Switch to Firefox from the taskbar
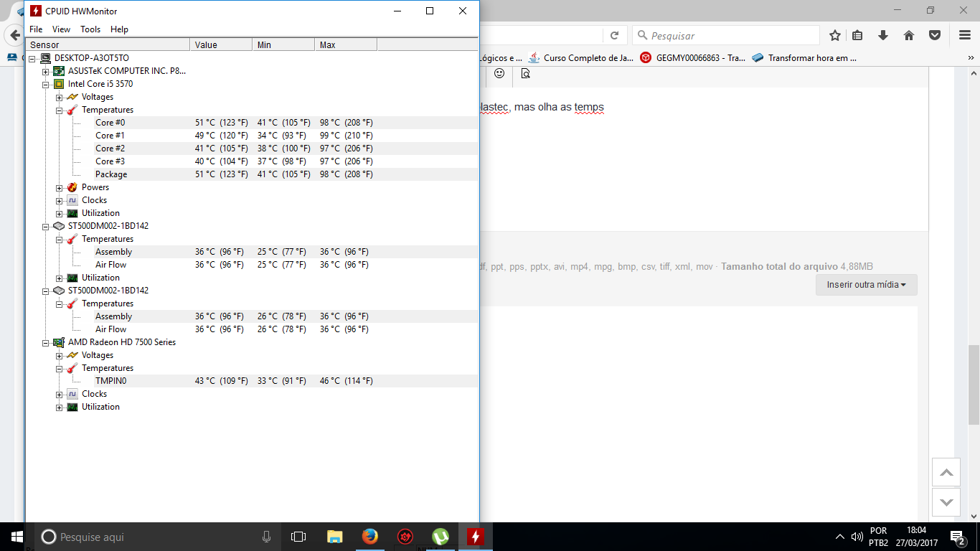Image resolution: width=980 pixels, height=551 pixels. click(x=369, y=537)
